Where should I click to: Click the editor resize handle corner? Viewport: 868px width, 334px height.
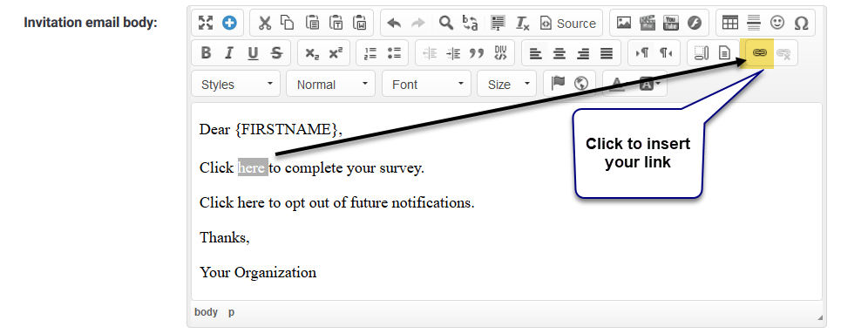[x=819, y=317]
